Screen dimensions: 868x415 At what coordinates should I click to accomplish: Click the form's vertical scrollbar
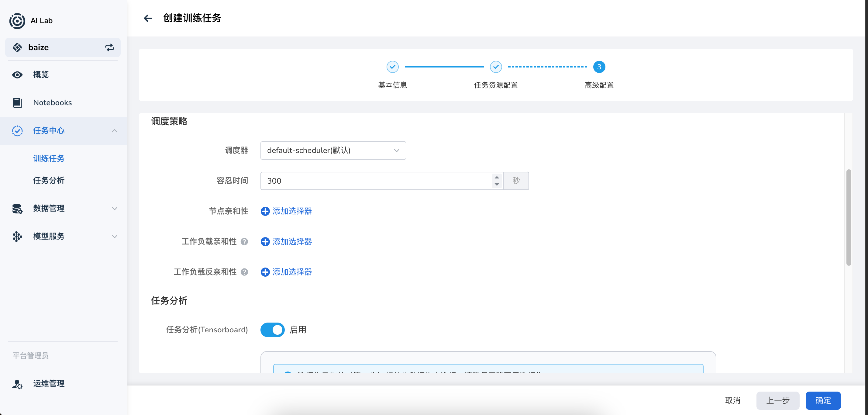pos(849,217)
